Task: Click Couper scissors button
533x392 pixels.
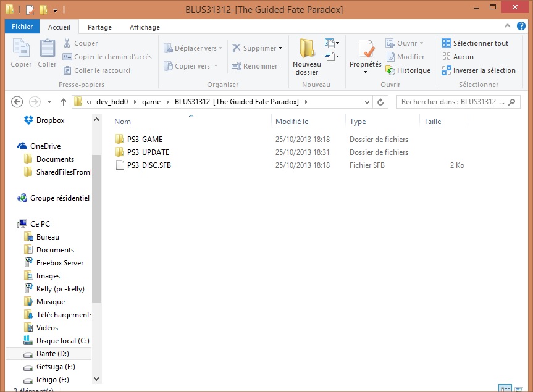Action: pos(80,43)
